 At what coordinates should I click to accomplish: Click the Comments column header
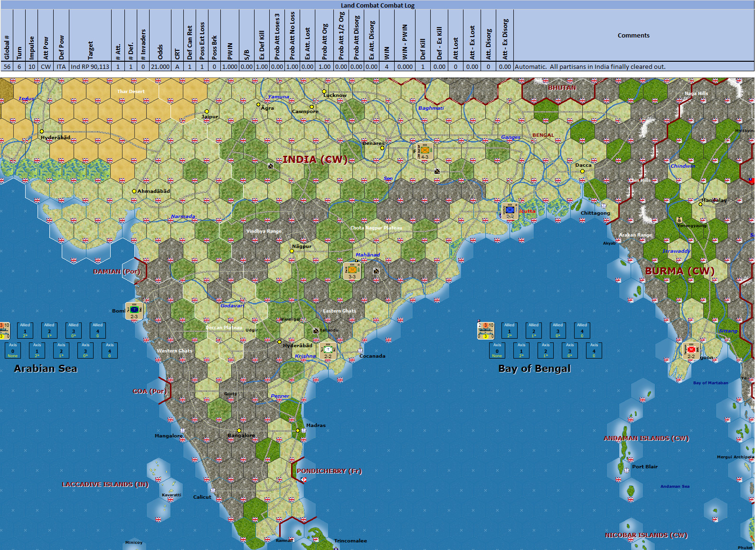(x=633, y=36)
